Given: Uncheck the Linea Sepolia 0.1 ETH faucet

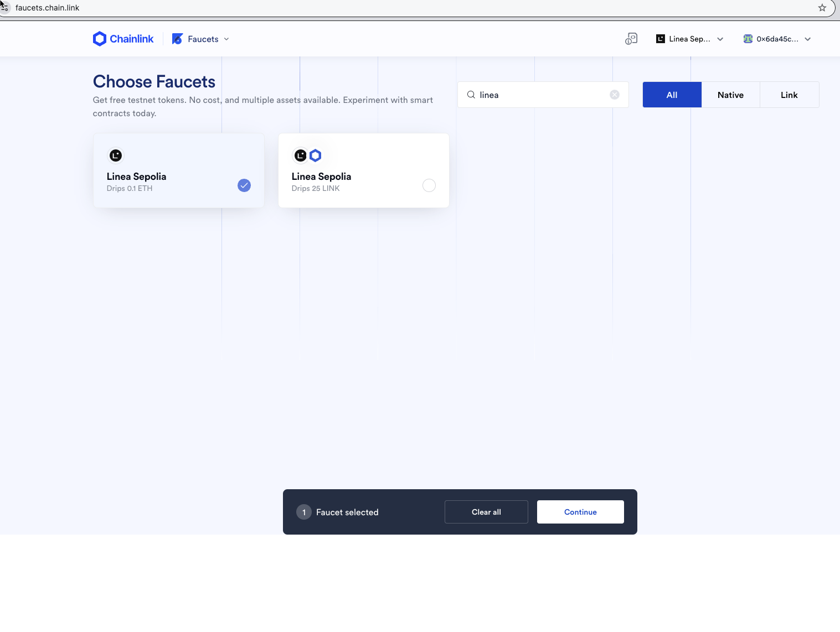Looking at the screenshot, I should (244, 185).
